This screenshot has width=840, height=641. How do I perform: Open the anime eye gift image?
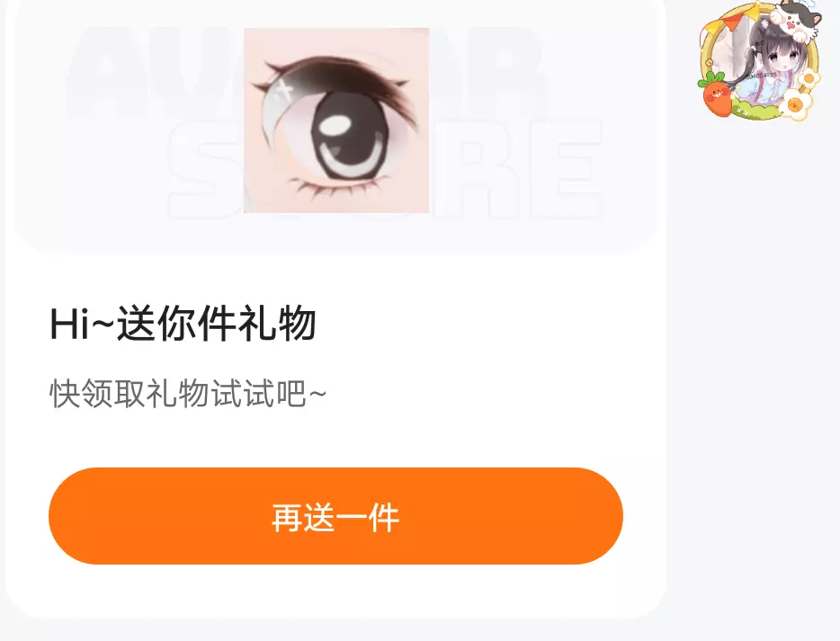pyautogui.click(x=336, y=120)
